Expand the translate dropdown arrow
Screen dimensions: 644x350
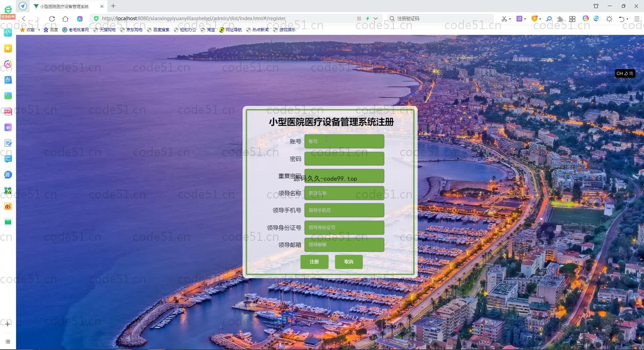point(525,19)
